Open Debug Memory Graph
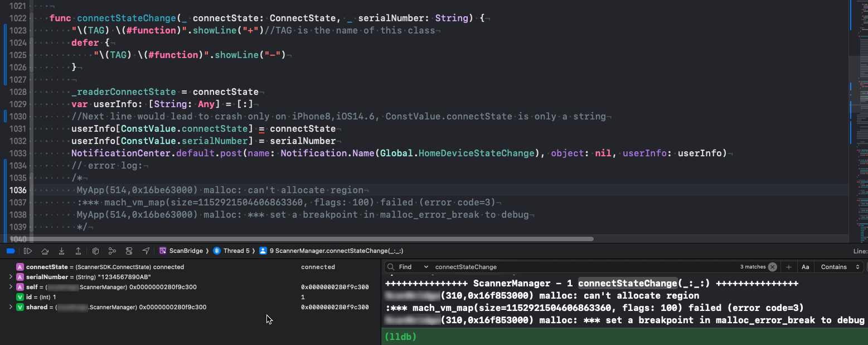This screenshot has width=868, height=345. coord(112,251)
